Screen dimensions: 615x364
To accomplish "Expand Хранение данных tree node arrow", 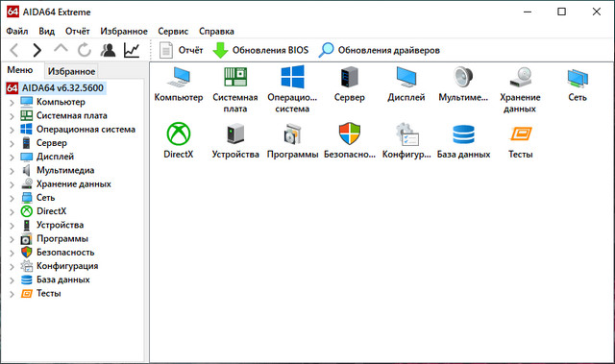I will click(12, 185).
